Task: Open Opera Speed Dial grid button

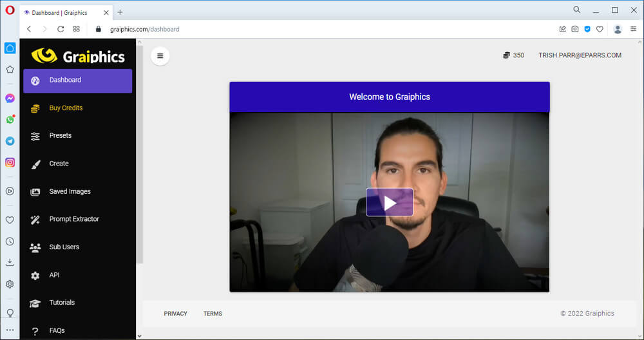Action: tap(77, 29)
